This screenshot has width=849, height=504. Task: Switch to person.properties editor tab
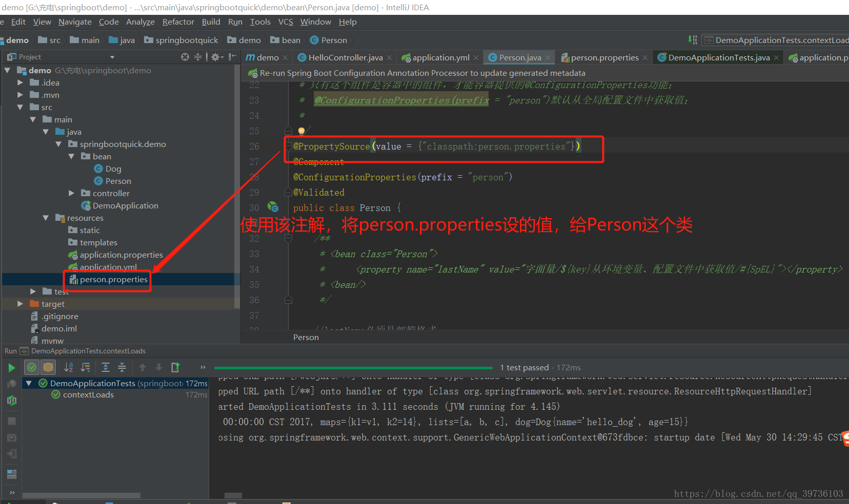tap(604, 57)
